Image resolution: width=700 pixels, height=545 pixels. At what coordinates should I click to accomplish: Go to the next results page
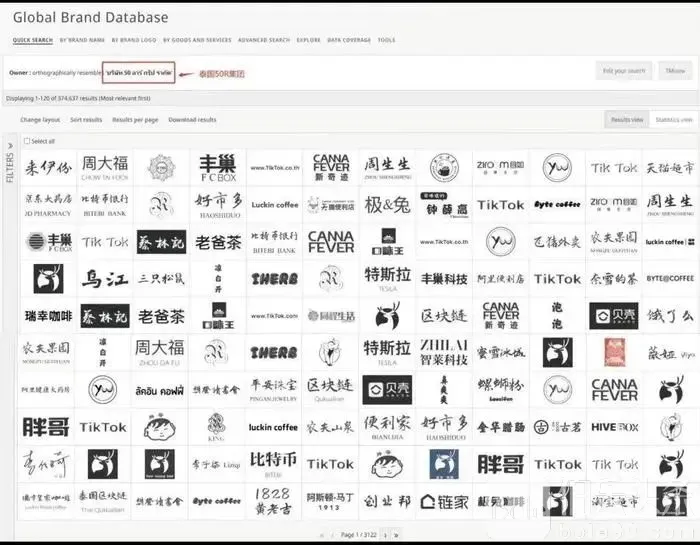(x=385, y=535)
